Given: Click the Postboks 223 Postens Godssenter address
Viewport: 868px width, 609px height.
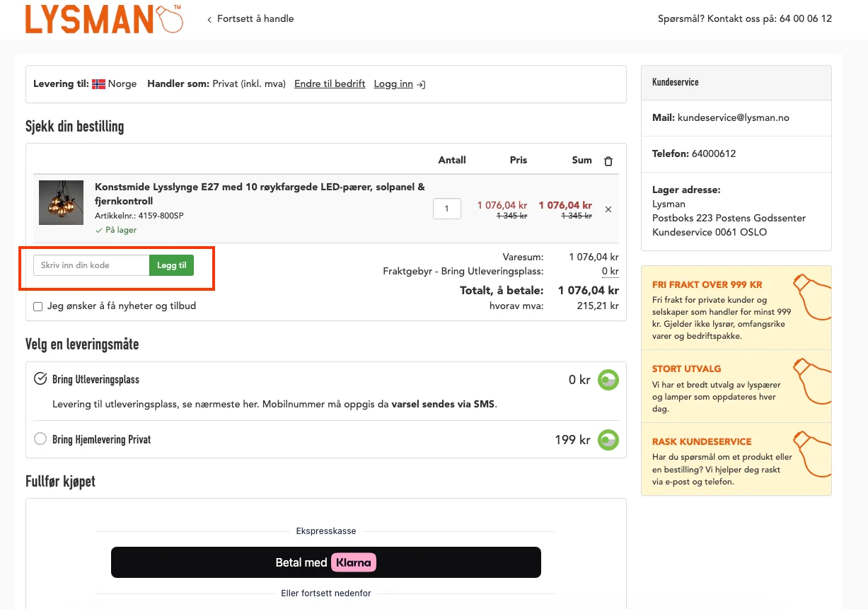Looking at the screenshot, I should tap(729, 218).
